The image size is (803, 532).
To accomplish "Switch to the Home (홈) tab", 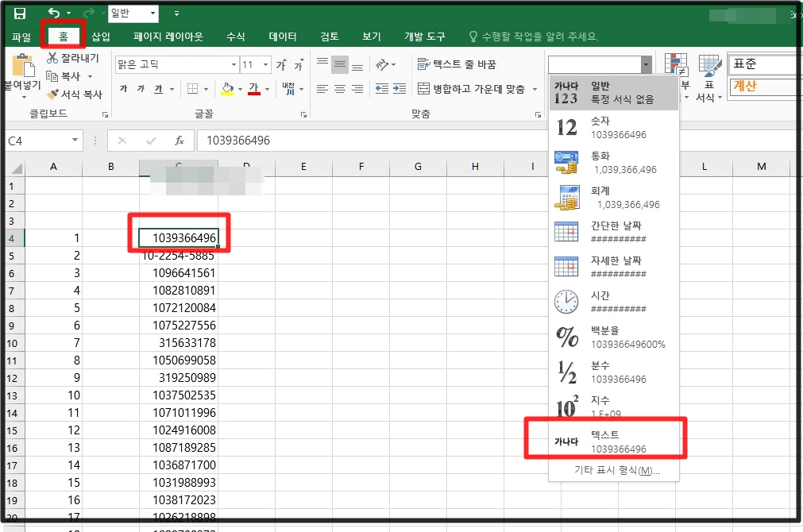I will pyautogui.click(x=63, y=37).
